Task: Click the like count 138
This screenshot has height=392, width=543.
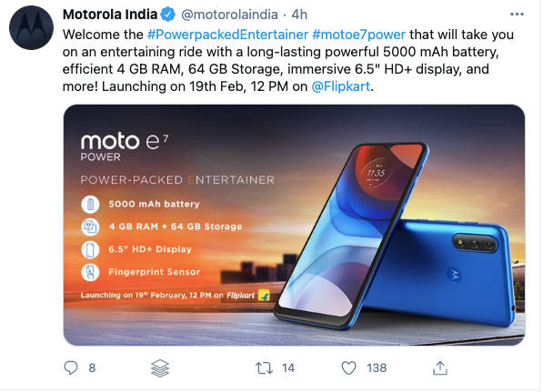Action: pyautogui.click(x=377, y=368)
